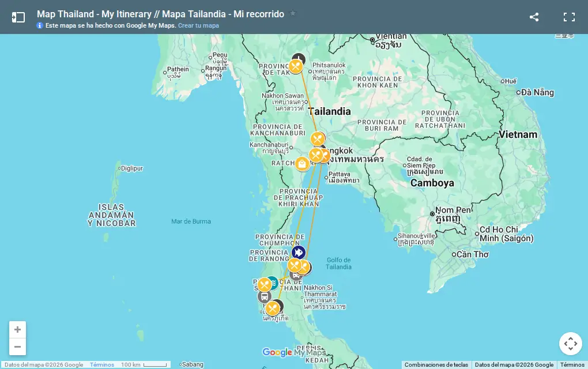Star this Thailand itinerary map
This screenshot has height=369, width=588.
tap(293, 13)
